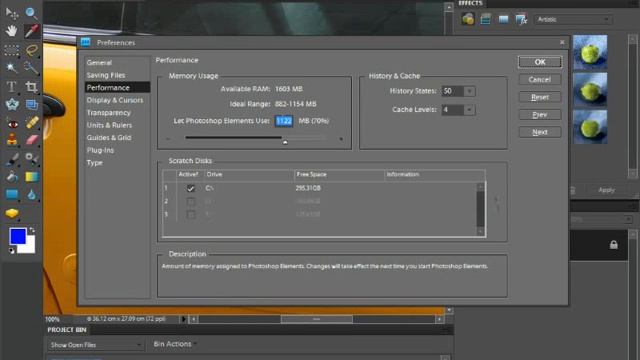Select the Performance preferences section
This screenshot has width=640, height=360.
coord(118,87)
